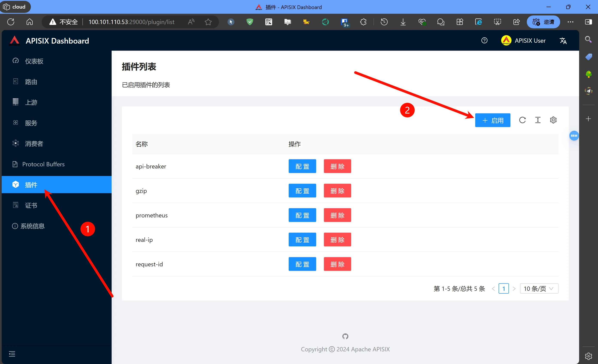Open column settings gear icon
This screenshot has width=598, height=364.
pyautogui.click(x=553, y=120)
